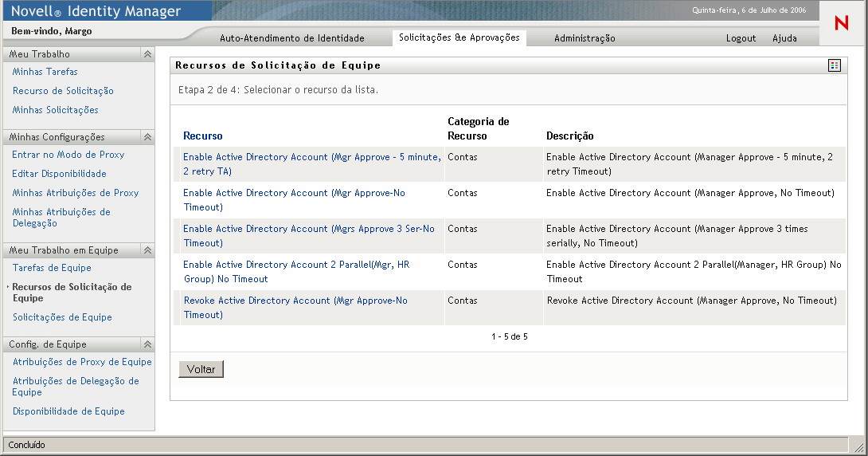
Task: Select Enable AD Account 2 Parallel(Mgr, HR Group)
Action: [x=296, y=272]
